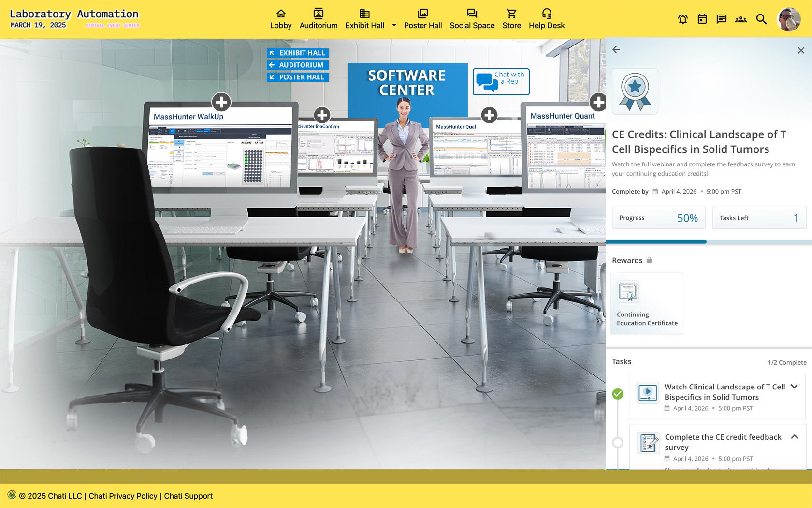Click the completed green checkmark for webinar task

pos(618,394)
